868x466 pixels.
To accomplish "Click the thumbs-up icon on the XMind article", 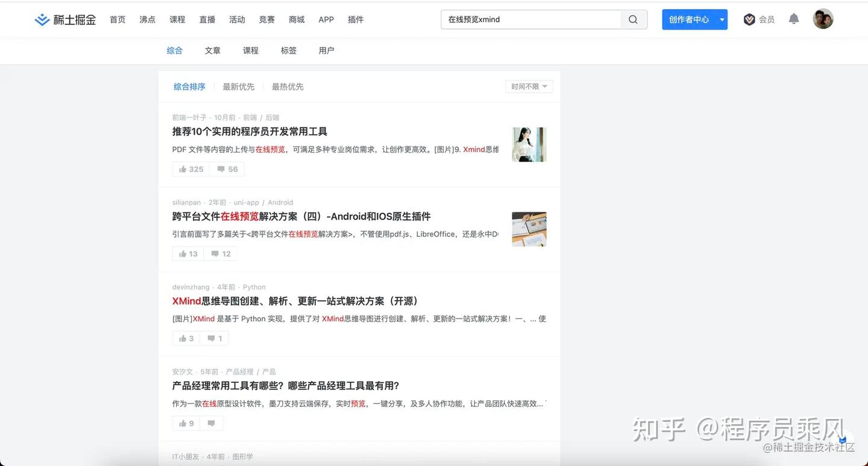I will (181, 338).
